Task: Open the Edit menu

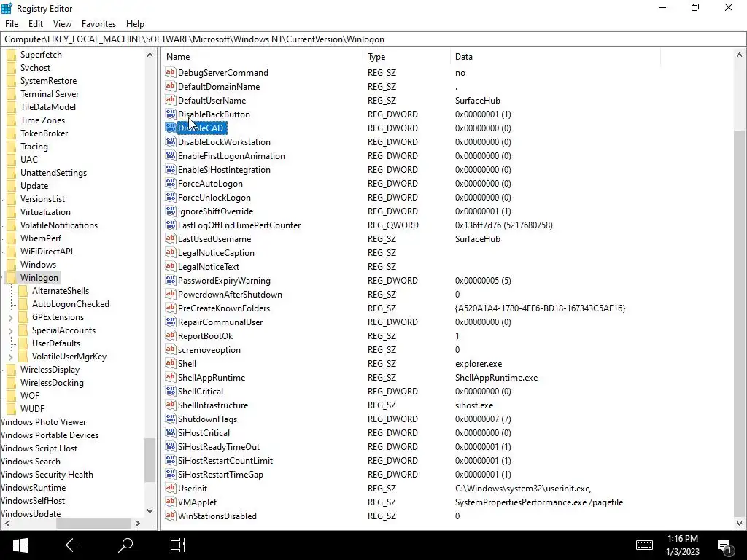Action: (36, 24)
